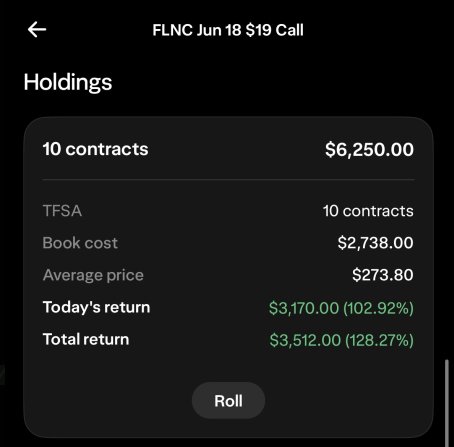Tap the divider line under contracts summary

[228, 179]
